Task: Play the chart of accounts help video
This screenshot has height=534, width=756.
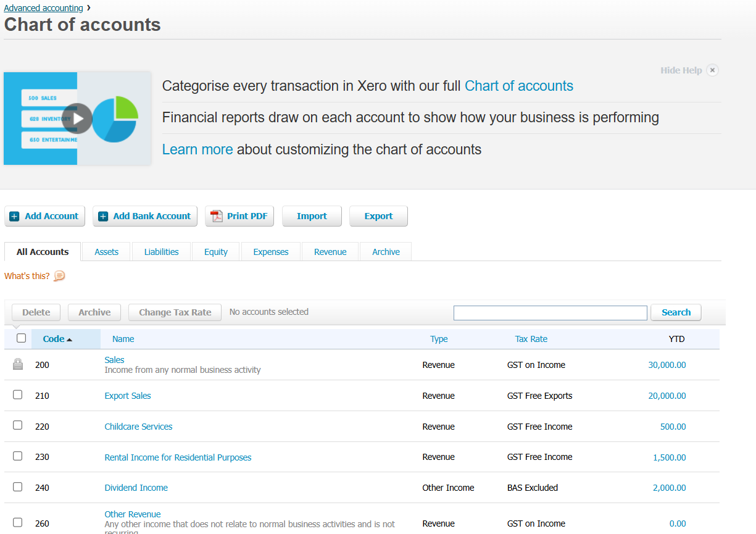Action: coord(77,118)
